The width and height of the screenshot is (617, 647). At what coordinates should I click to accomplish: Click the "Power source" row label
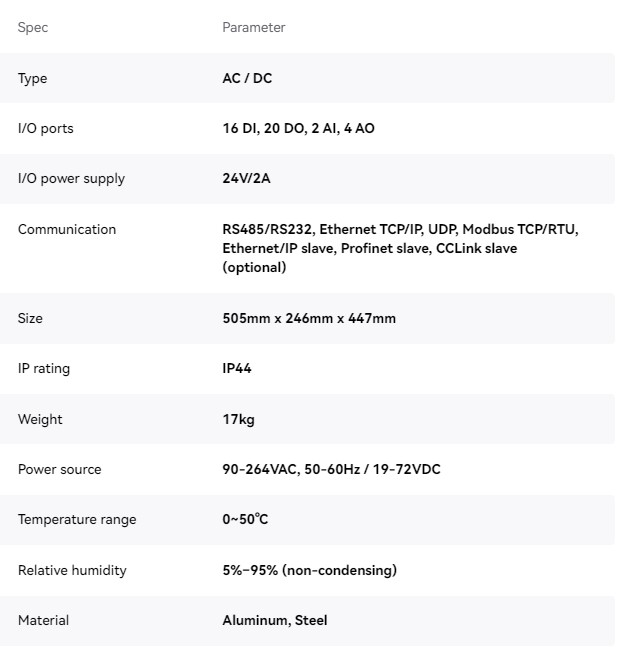(59, 470)
